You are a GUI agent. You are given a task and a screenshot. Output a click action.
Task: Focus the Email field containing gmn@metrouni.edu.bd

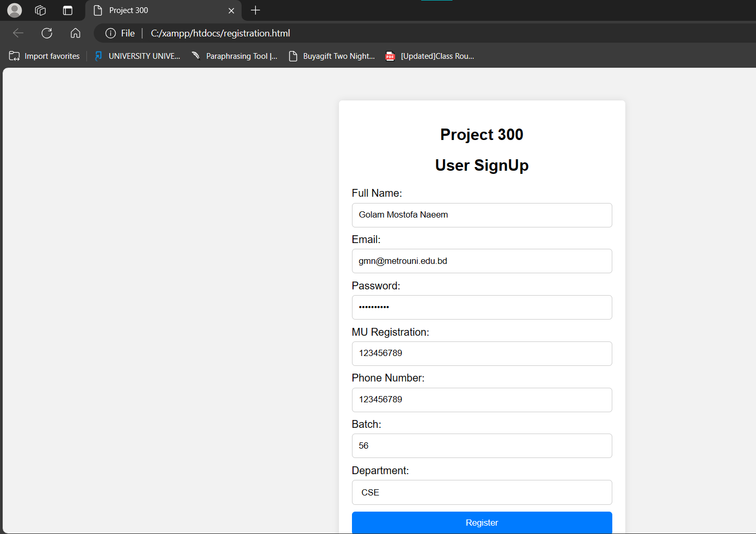[x=482, y=261]
